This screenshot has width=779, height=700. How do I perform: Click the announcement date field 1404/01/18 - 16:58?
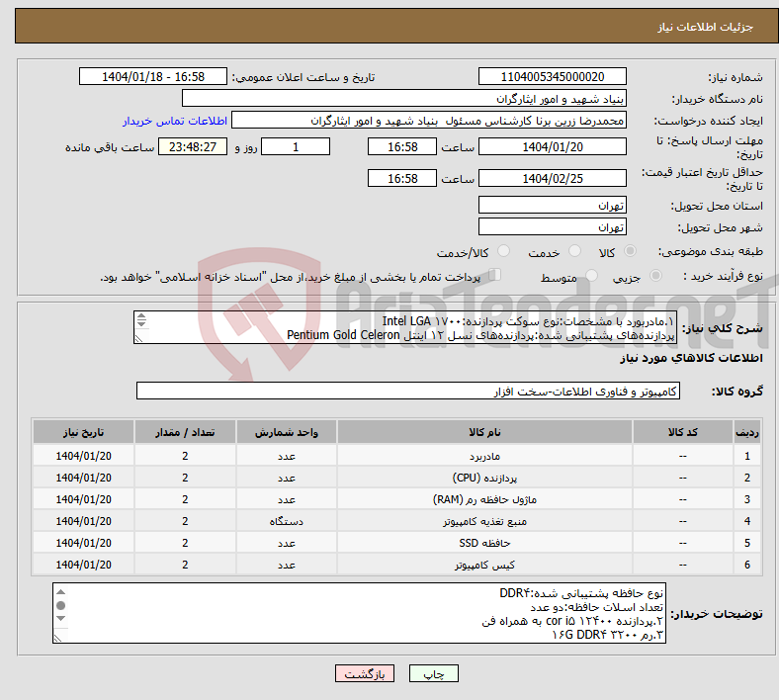click(x=153, y=76)
